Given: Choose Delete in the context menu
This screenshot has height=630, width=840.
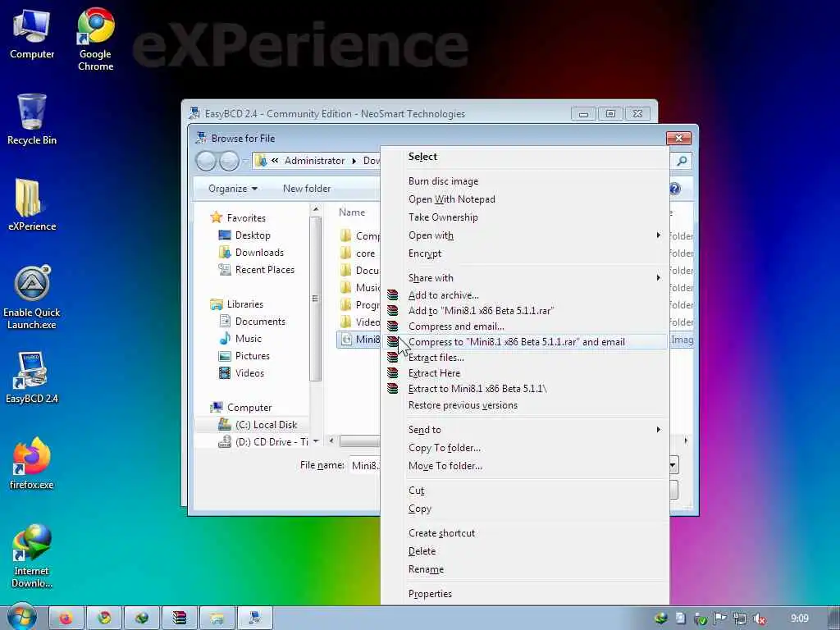Looking at the screenshot, I should [525, 550].
